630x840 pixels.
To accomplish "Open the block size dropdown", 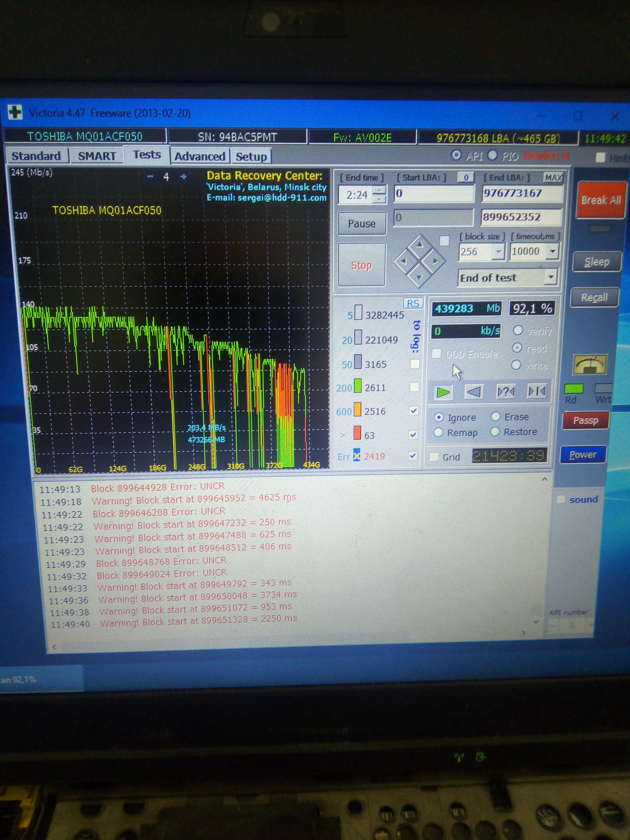I will 498,251.
